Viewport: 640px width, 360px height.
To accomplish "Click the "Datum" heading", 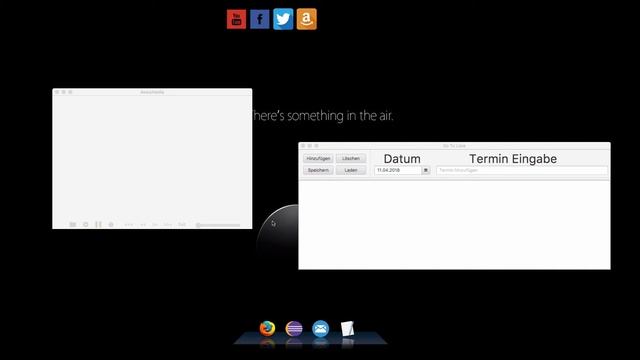I will (402, 159).
